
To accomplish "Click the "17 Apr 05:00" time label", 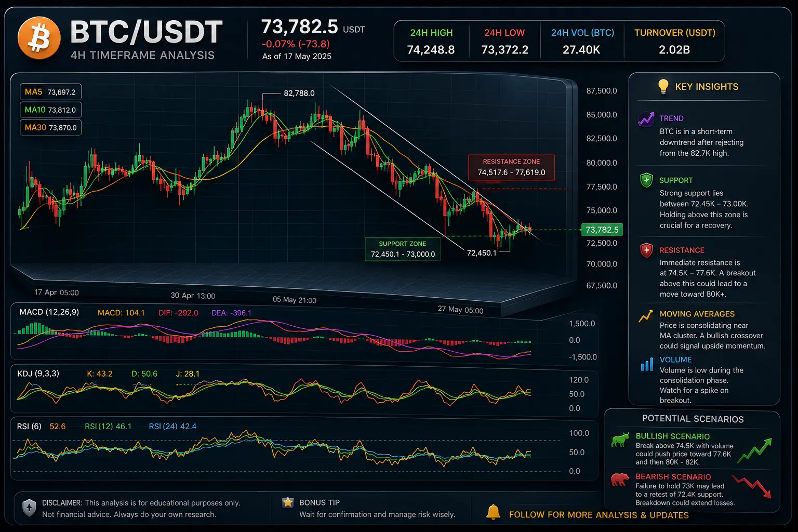I will point(57,292).
